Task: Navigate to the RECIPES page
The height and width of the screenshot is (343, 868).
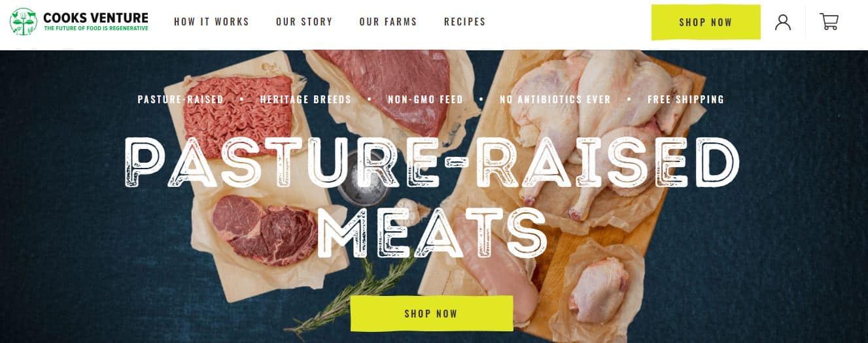Action: pos(464,22)
